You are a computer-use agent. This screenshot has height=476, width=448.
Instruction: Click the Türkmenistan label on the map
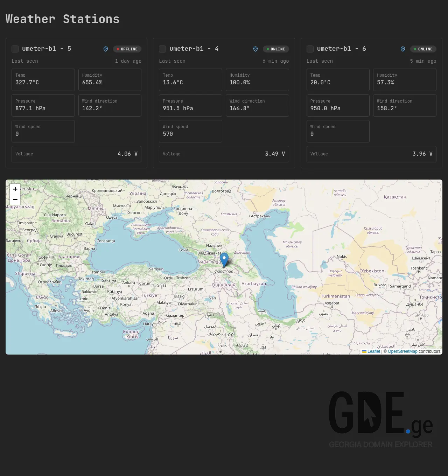(336, 296)
